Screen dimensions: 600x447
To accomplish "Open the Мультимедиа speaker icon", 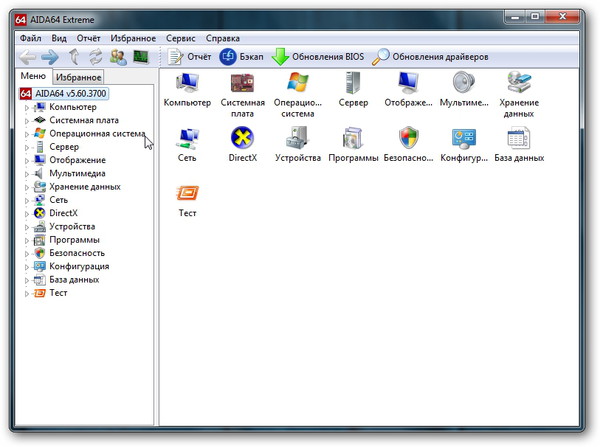I will click(463, 84).
